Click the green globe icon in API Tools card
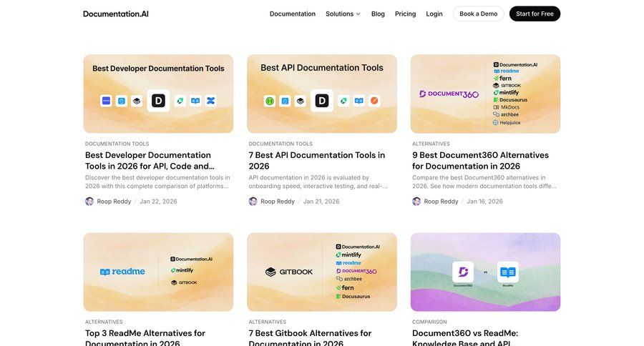 pos(270,101)
